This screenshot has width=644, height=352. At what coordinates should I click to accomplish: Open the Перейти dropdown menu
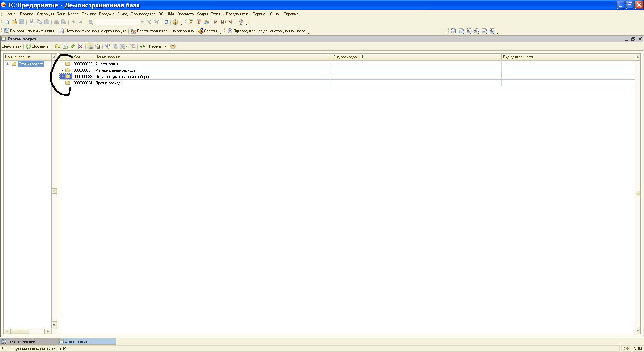click(x=157, y=46)
